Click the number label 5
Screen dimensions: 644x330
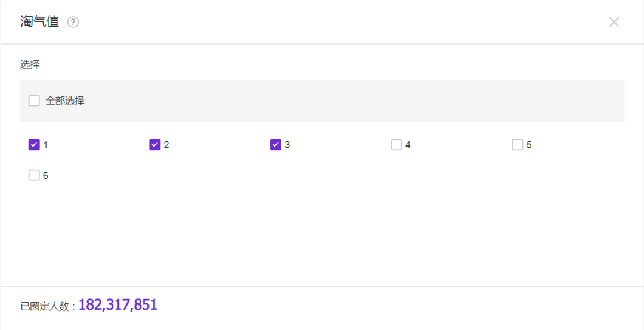point(529,145)
